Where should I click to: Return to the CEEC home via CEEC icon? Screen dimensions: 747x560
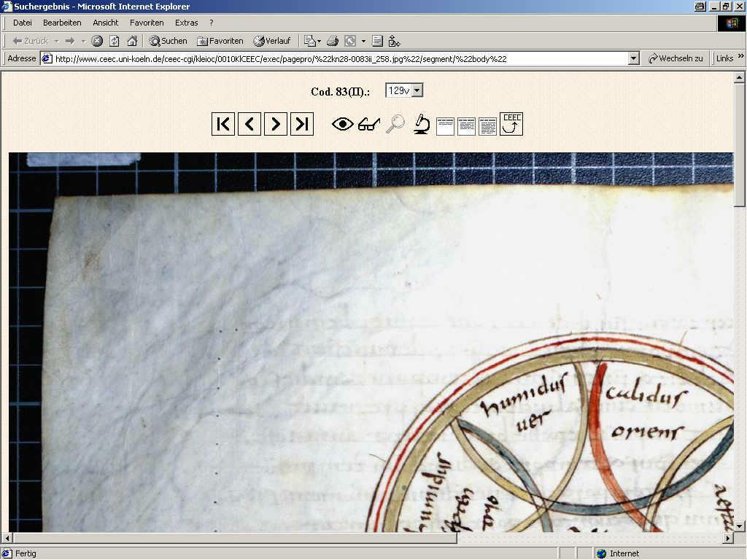[x=511, y=124]
